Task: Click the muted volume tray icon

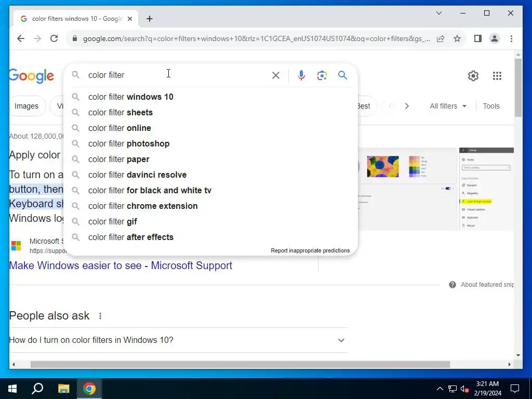Action: point(464,389)
